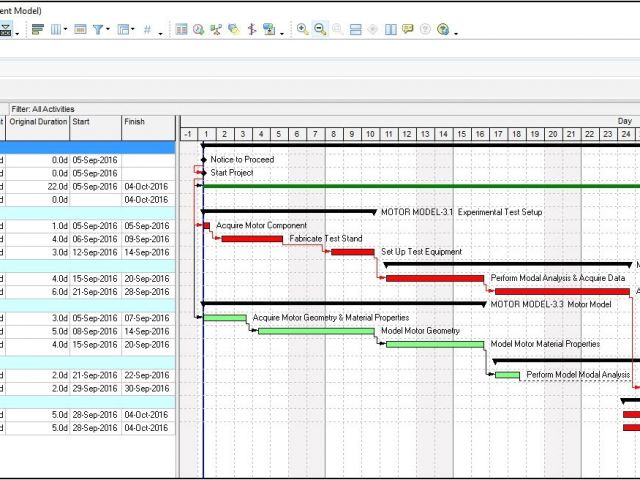Toggle the split-panes vertical layout icon
Viewport: 640px width, 480px height.
390,30
